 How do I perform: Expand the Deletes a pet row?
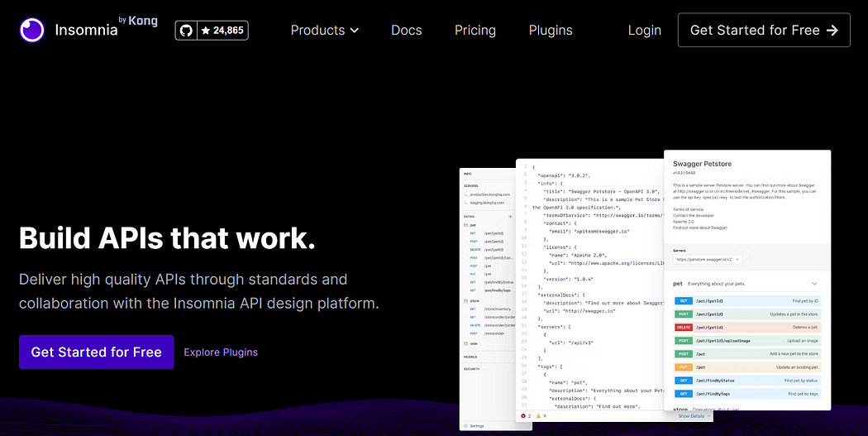pyautogui.click(x=747, y=328)
